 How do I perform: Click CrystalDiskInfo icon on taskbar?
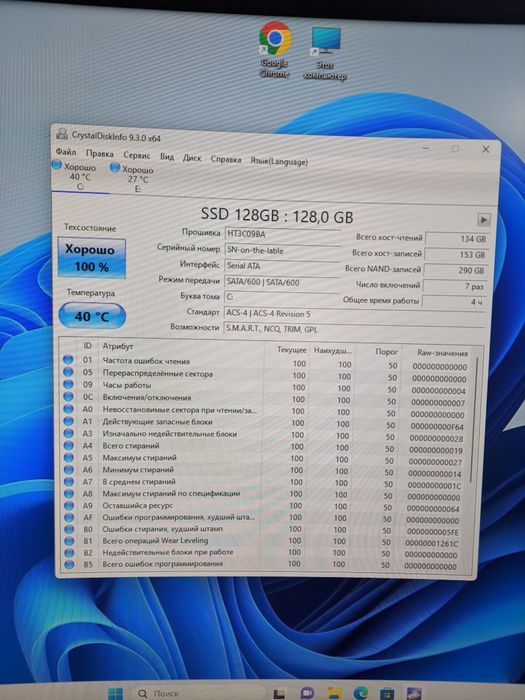point(414,693)
